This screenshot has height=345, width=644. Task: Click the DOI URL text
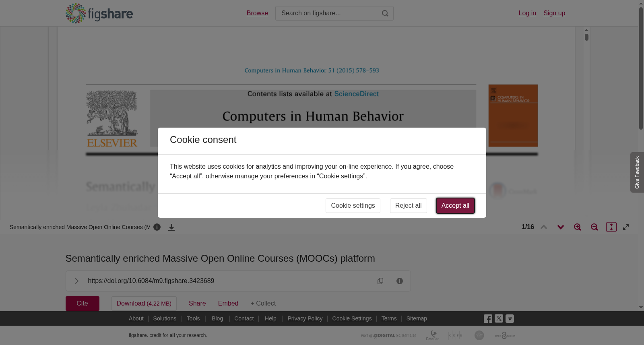tap(151, 281)
